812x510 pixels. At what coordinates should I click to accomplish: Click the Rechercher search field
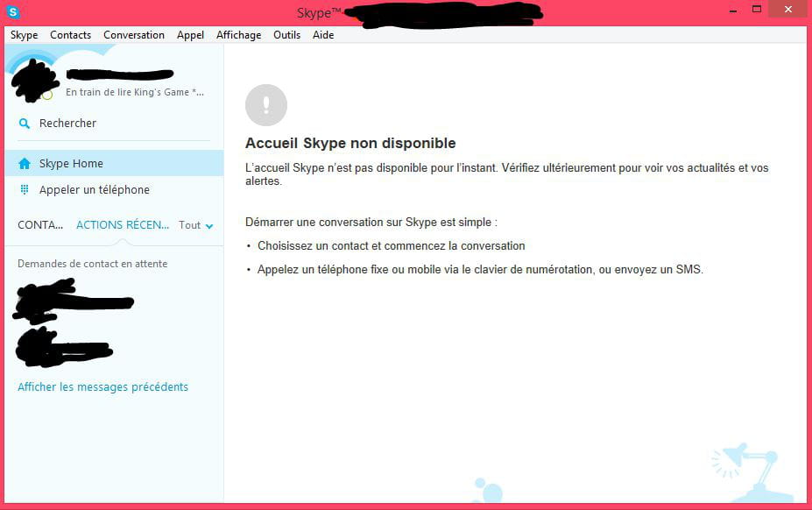click(x=114, y=124)
